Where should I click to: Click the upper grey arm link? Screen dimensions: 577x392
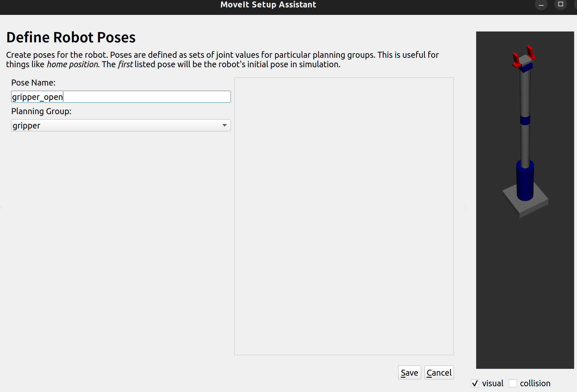point(525,94)
